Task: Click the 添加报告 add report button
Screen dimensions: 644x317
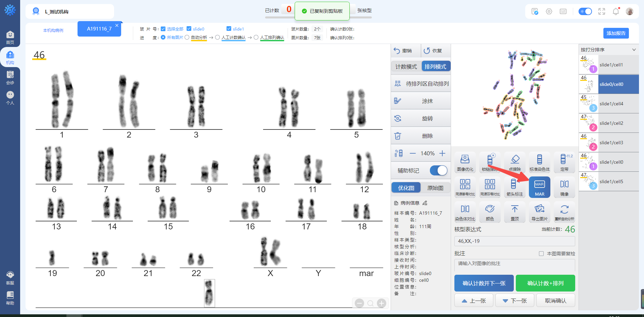Action: click(616, 33)
